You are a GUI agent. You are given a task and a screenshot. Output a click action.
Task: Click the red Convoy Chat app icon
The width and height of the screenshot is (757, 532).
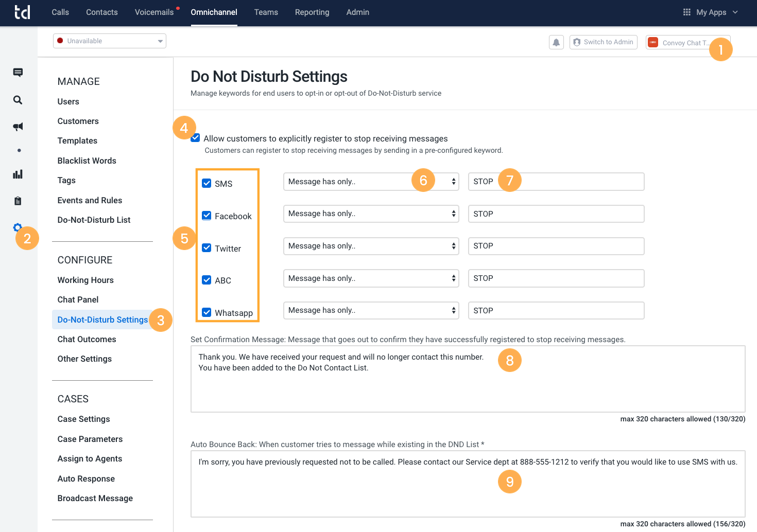[x=653, y=42]
